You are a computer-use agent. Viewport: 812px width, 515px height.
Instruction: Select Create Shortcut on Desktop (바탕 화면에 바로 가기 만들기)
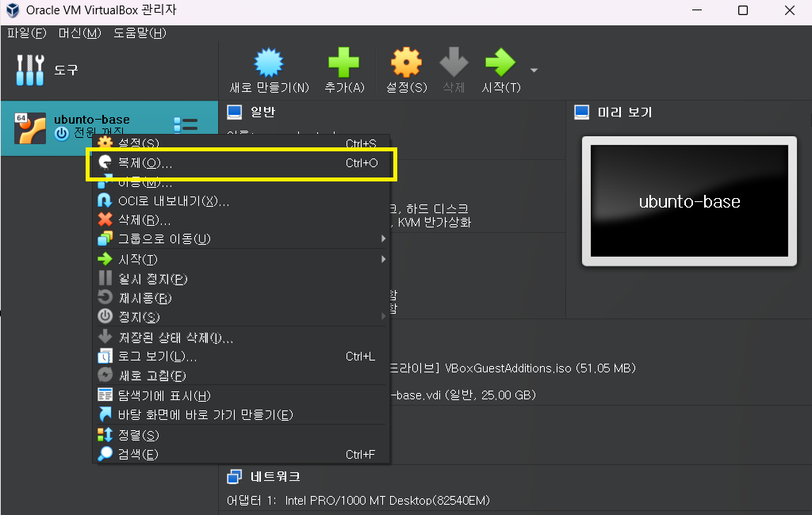point(241,414)
